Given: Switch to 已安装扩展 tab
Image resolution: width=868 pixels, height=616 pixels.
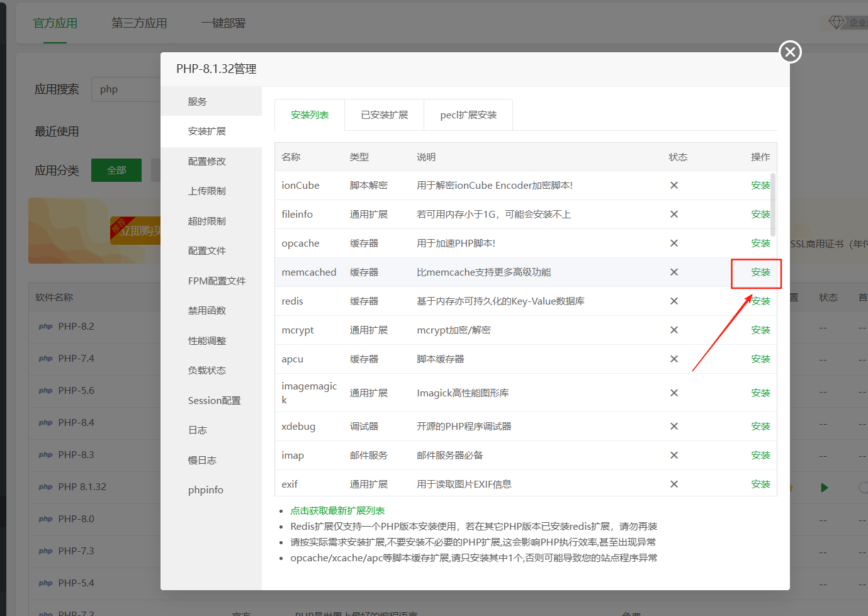Looking at the screenshot, I should pos(385,115).
